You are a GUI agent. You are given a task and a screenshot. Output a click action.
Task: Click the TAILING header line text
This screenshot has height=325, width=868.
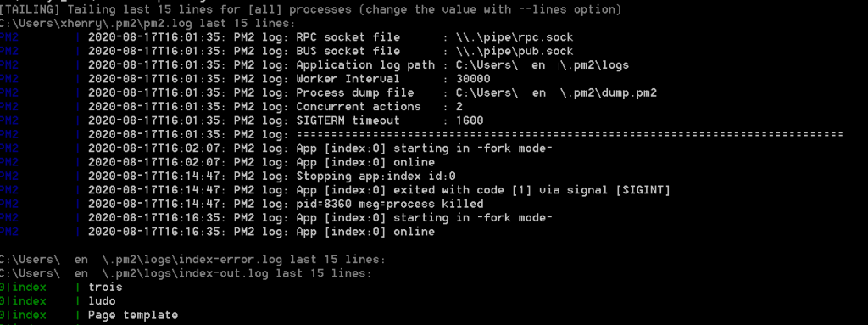[310, 9]
